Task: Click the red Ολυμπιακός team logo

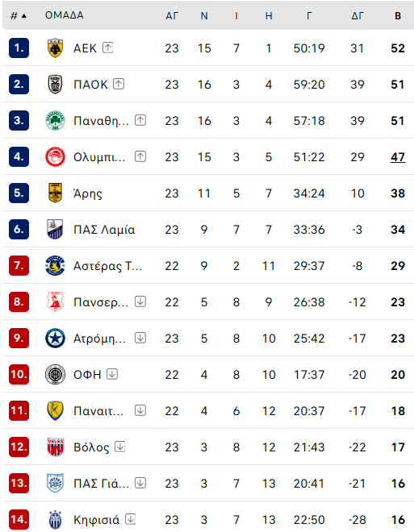Action: pyautogui.click(x=55, y=156)
